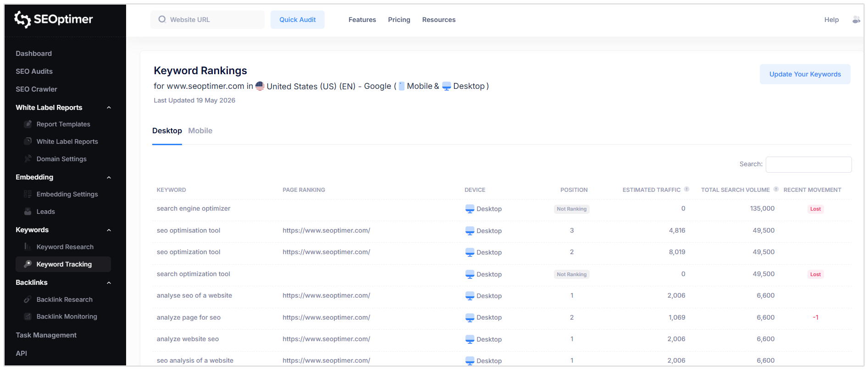
Task: Collapse the Keywords section chevron
Action: coord(109,230)
